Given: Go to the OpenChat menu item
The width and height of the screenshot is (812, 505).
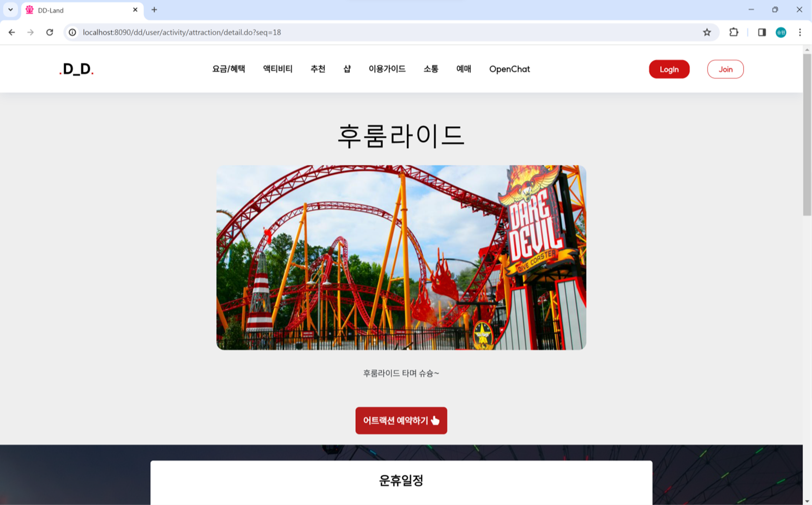Looking at the screenshot, I should 509,69.
